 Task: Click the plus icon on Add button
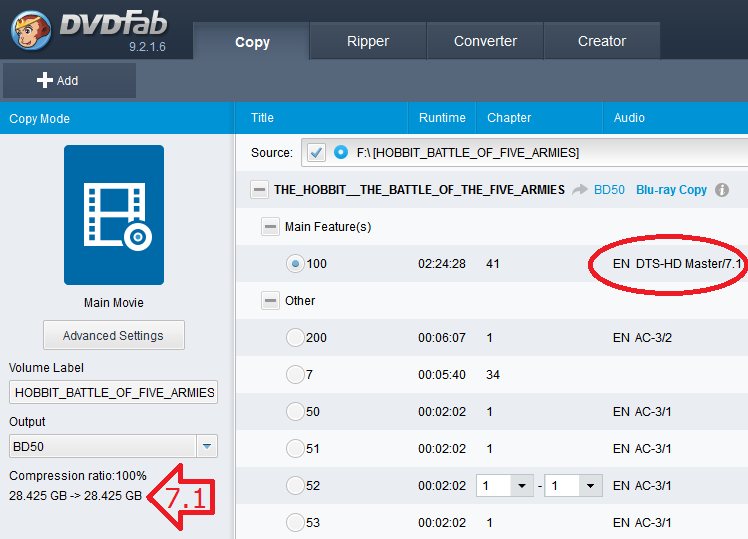click(x=45, y=80)
